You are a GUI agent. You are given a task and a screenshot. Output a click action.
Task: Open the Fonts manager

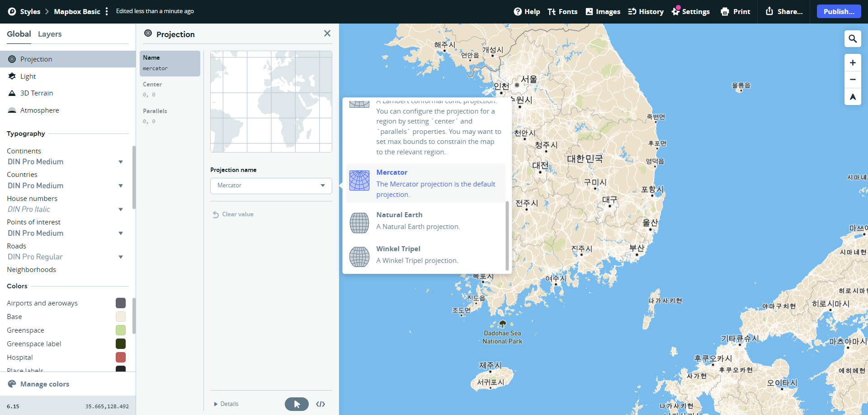[562, 12]
